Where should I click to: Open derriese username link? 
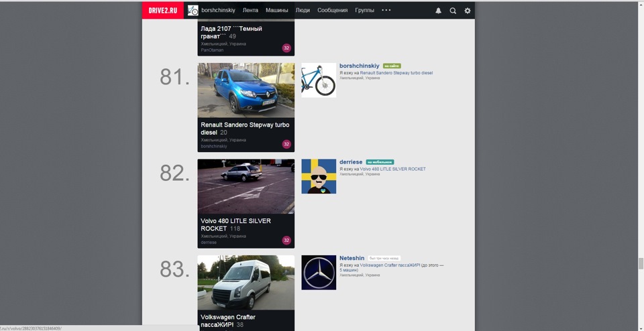351,162
